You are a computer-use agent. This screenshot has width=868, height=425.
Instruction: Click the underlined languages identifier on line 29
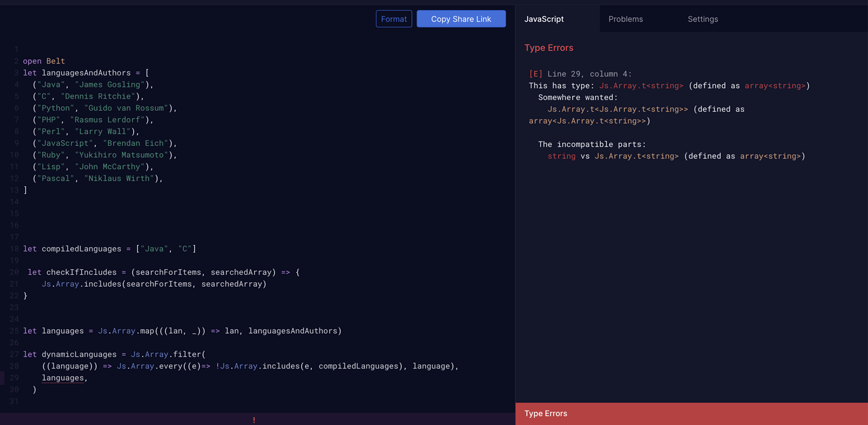pos(62,377)
